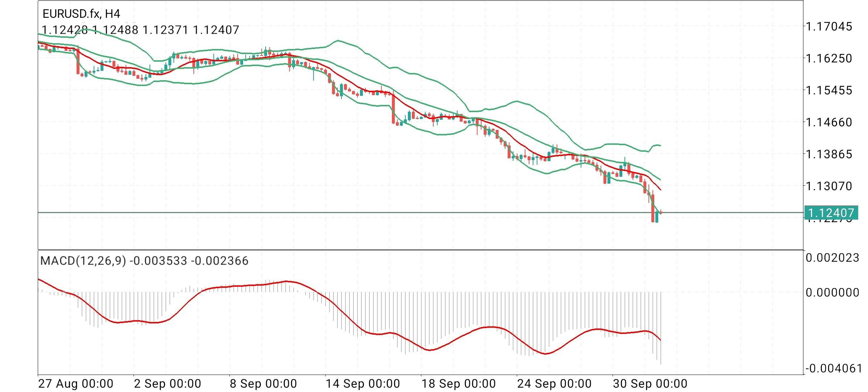The height and width of the screenshot is (392, 868).
Task: Click the 30 Sep 00:00 time label
Action: pyautogui.click(x=650, y=384)
